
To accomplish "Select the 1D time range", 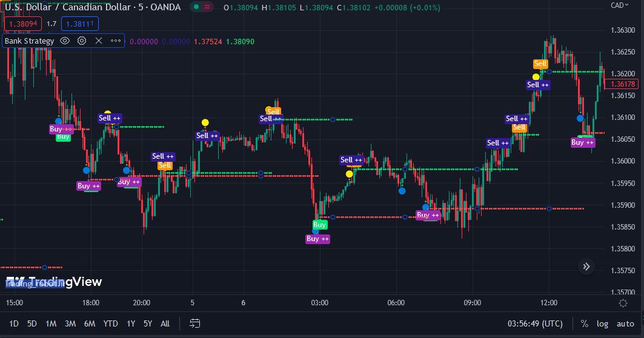I will pos(14,323).
